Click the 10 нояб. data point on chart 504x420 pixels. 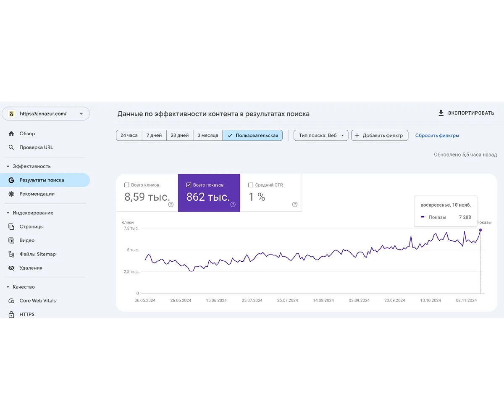(480, 230)
